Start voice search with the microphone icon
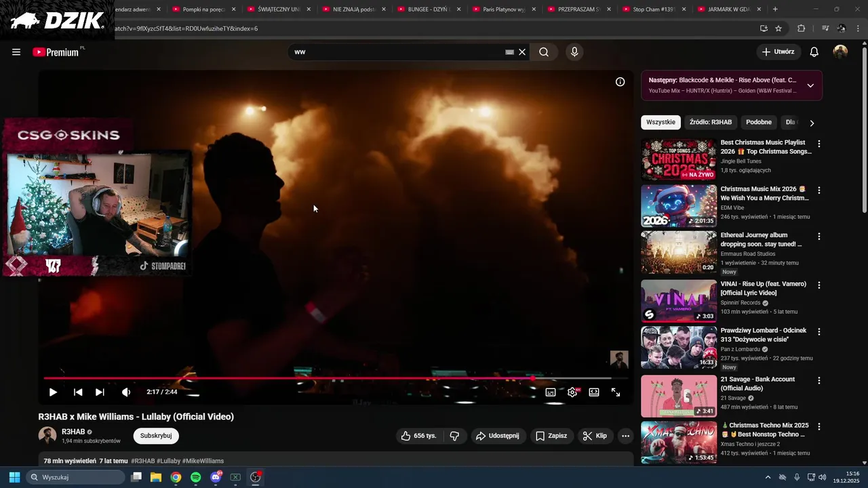 [574, 52]
